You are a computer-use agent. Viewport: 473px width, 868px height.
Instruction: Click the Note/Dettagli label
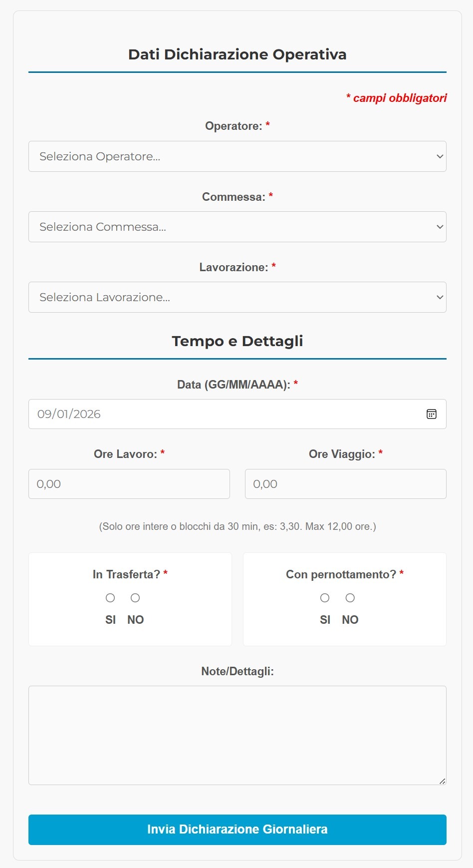point(237,671)
